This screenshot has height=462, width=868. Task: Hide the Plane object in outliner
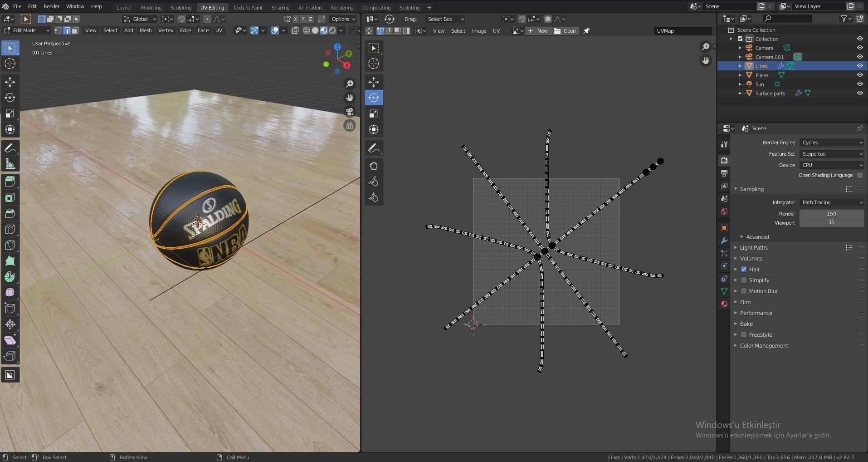(859, 75)
